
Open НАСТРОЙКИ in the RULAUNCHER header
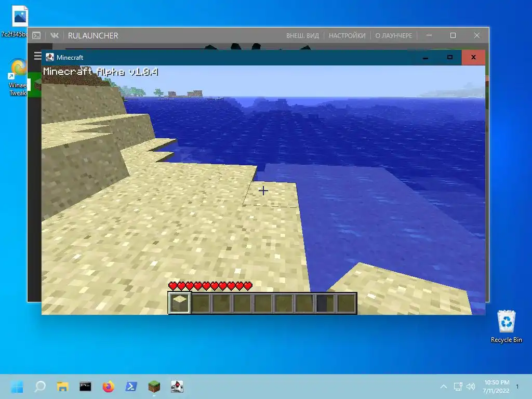coord(347,36)
